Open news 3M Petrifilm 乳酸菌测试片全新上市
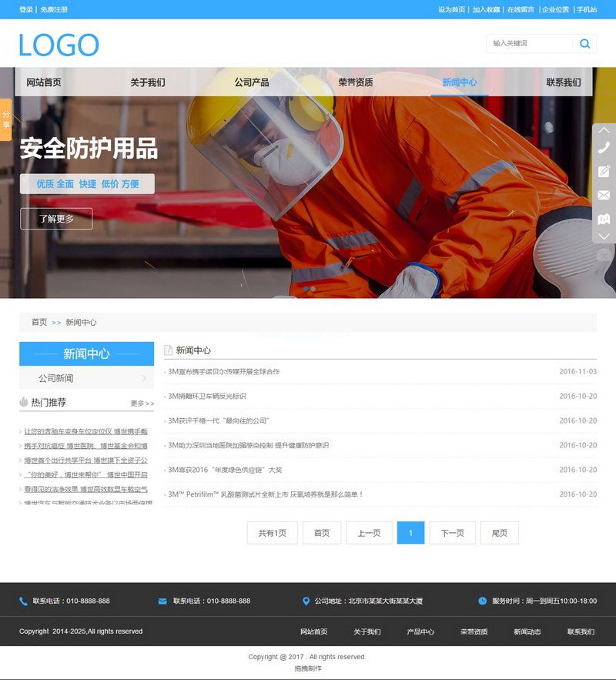 266,494
